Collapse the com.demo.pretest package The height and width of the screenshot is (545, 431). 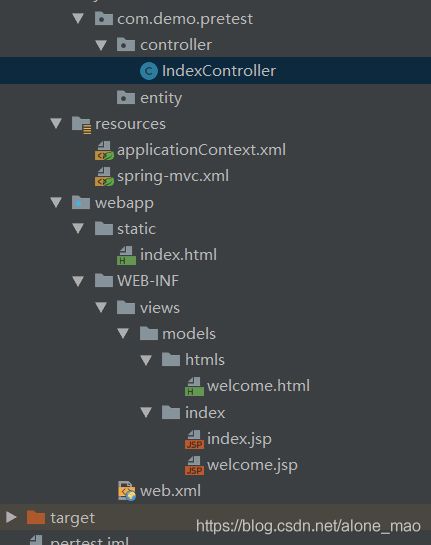pyautogui.click(x=78, y=18)
